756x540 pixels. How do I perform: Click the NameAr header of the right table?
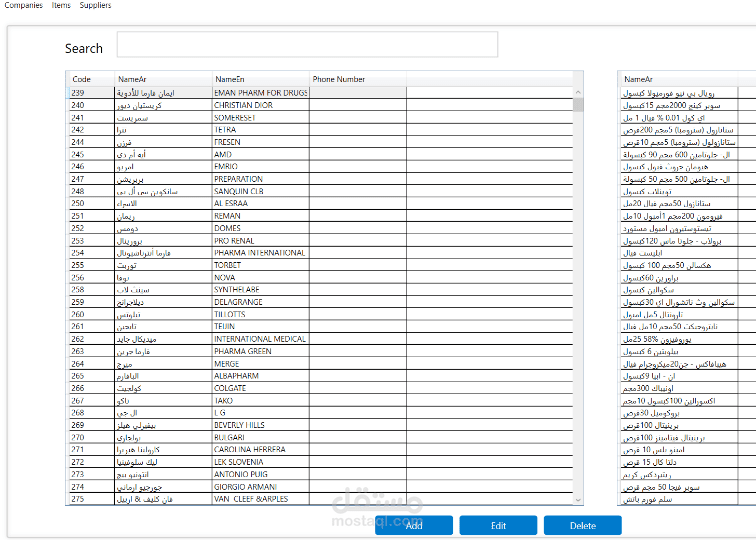pos(677,79)
